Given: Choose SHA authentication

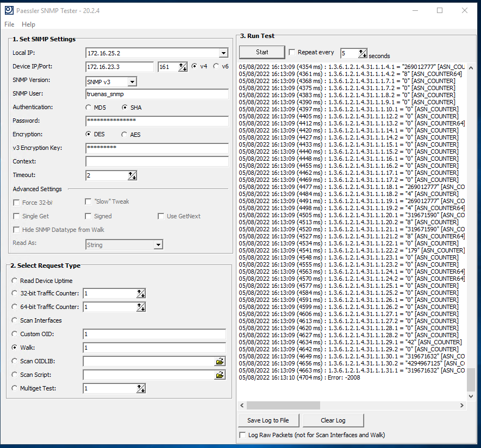Looking at the screenshot, I should point(124,108).
